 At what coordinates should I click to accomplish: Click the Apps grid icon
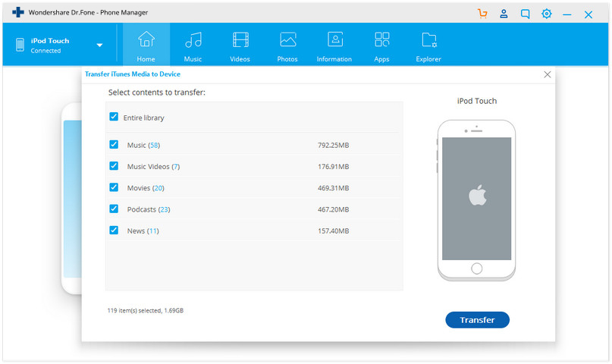381,39
